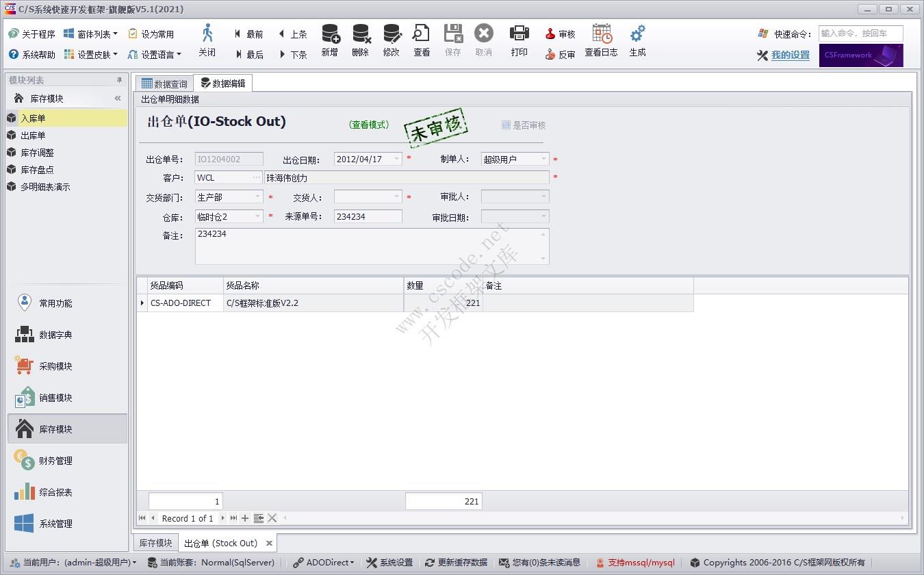Select the 库存模块 bottom document tab

(155, 543)
